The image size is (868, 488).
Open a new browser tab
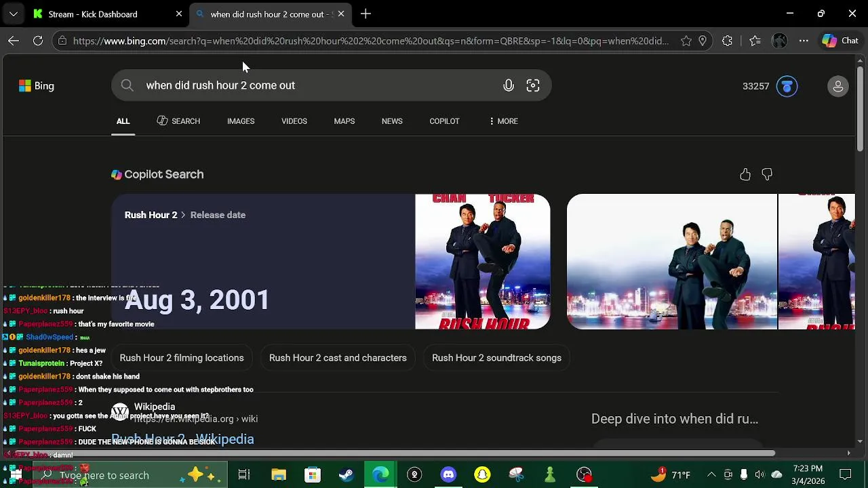[x=366, y=14]
